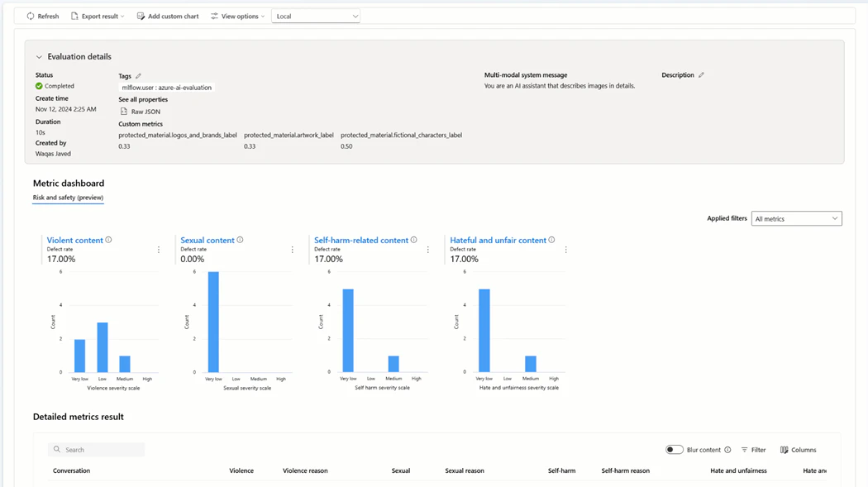The height and width of the screenshot is (487, 868).
Task: Click the Low bar in Violent content chart
Action: point(103,347)
